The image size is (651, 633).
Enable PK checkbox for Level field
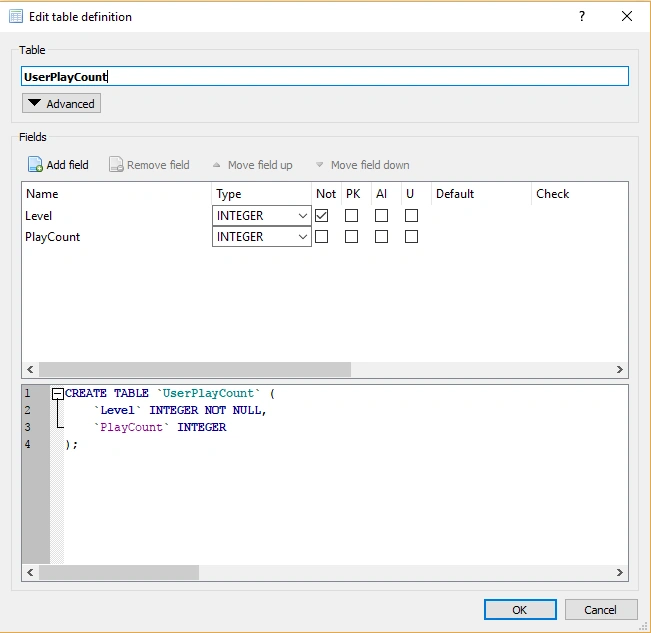pos(352,215)
